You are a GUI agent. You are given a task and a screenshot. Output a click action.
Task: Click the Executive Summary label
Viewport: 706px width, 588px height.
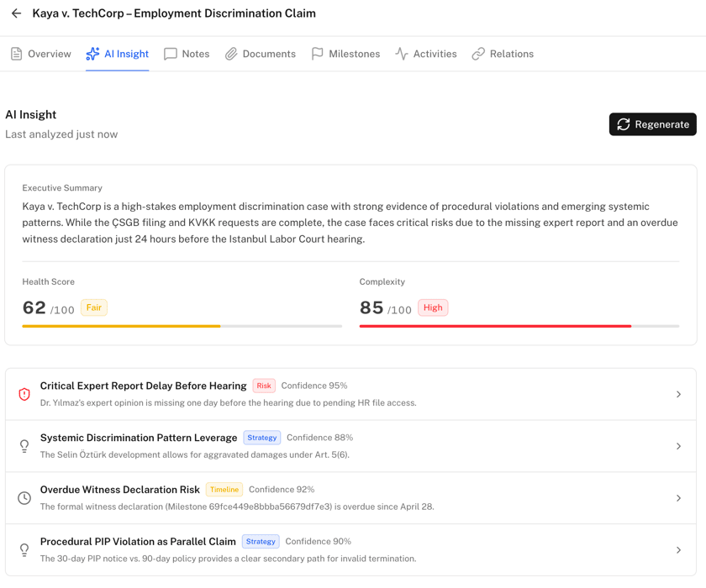tap(62, 187)
